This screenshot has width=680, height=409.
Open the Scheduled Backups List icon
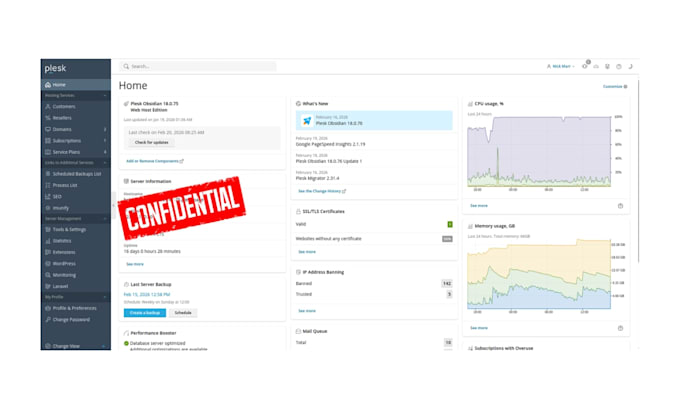48,173
